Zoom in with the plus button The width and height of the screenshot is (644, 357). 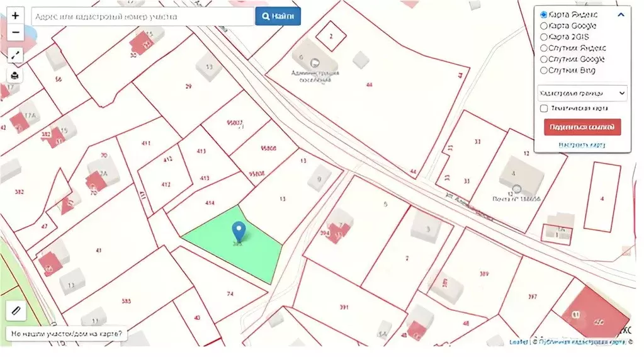coord(16,16)
